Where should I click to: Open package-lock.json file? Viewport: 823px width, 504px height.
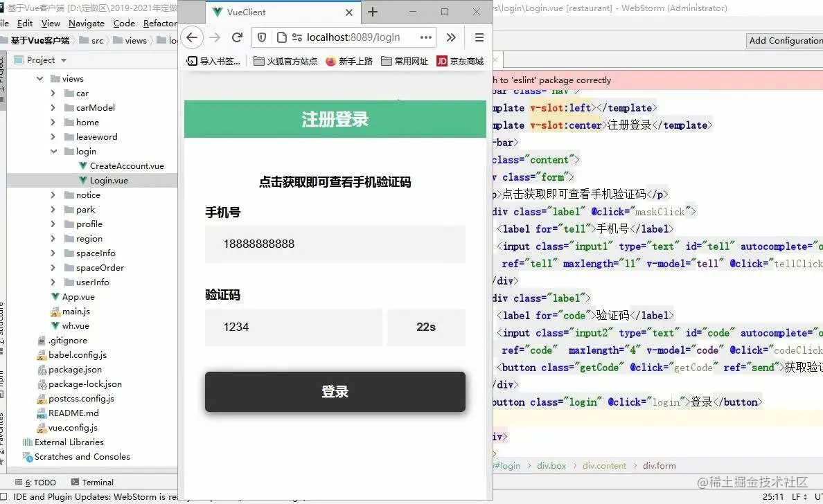click(79, 384)
